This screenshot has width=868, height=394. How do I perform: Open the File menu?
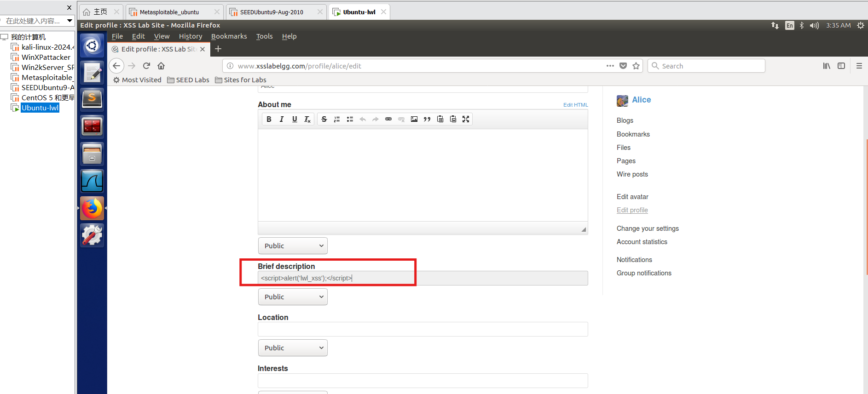117,36
